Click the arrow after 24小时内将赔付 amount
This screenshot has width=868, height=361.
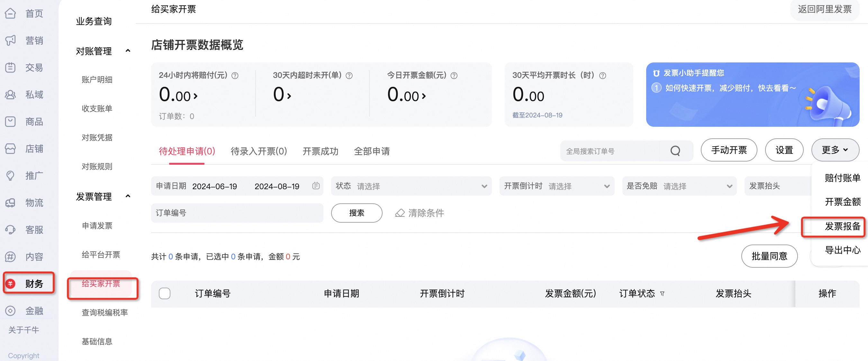point(195,97)
